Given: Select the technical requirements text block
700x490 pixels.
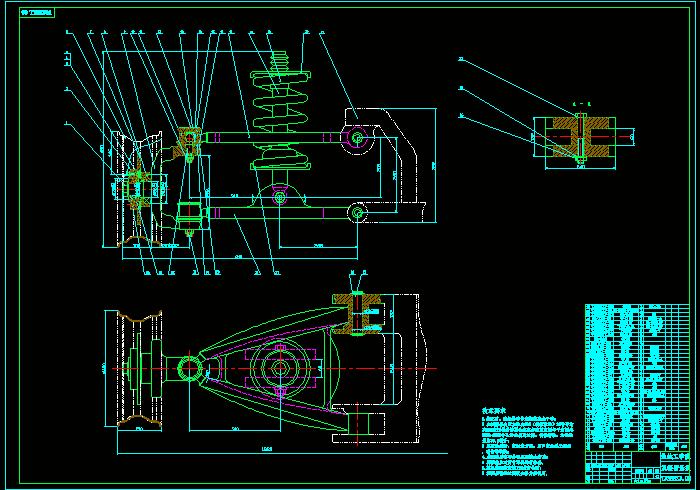Looking at the screenshot, I should click(x=527, y=442).
